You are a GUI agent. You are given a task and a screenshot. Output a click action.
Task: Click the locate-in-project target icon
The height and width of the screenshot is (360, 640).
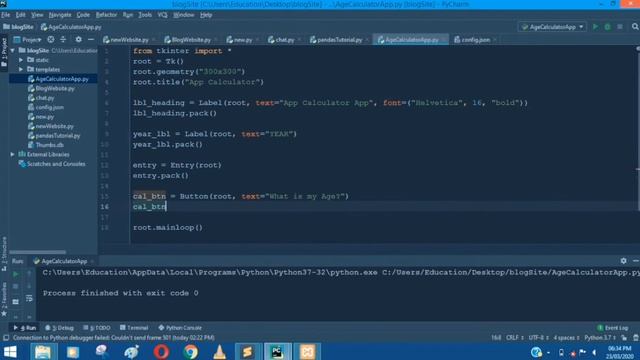51,40
